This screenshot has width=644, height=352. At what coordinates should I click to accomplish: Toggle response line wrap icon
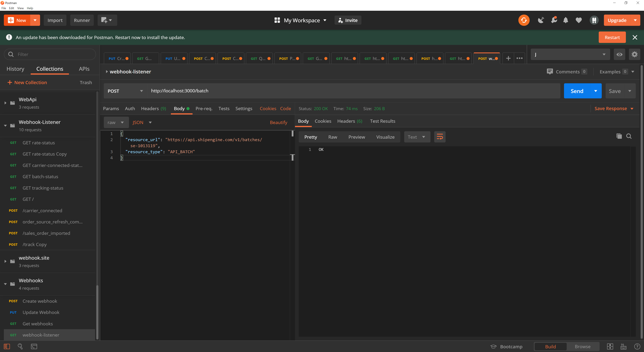tap(440, 137)
